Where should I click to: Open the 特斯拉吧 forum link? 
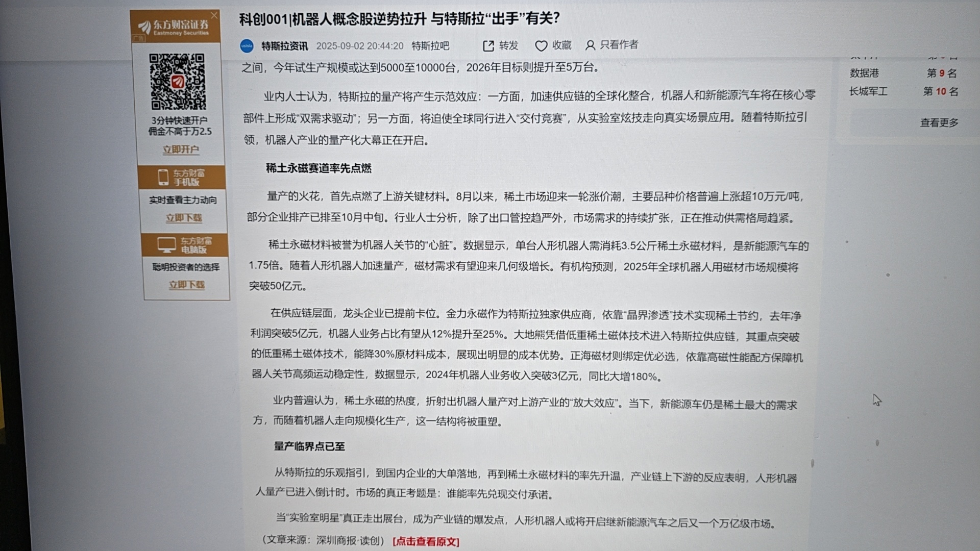click(x=430, y=46)
